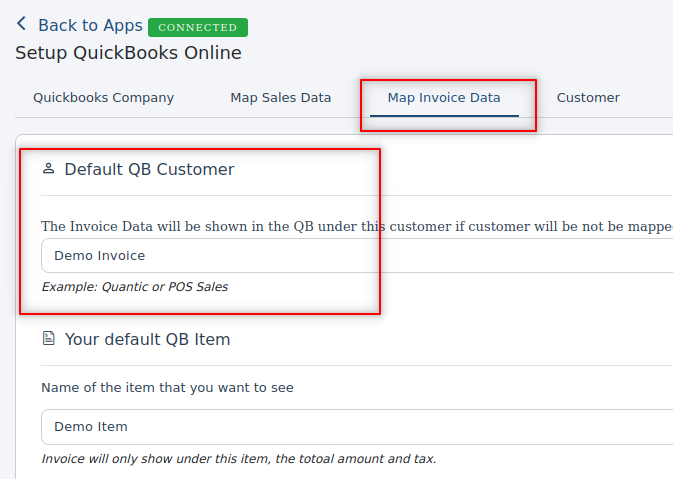Switch to Map Sales Data tab
Screen dimensions: 673x479
pyautogui.click(x=281, y=98)
